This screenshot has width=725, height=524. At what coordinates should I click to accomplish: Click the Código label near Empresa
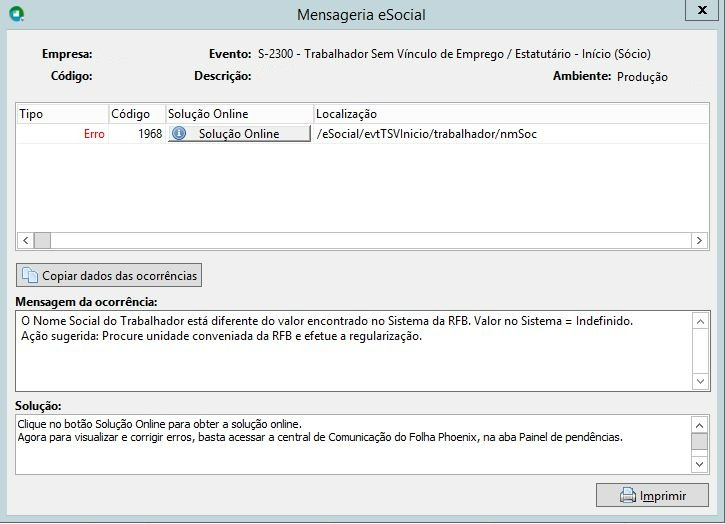pos(72,76)
